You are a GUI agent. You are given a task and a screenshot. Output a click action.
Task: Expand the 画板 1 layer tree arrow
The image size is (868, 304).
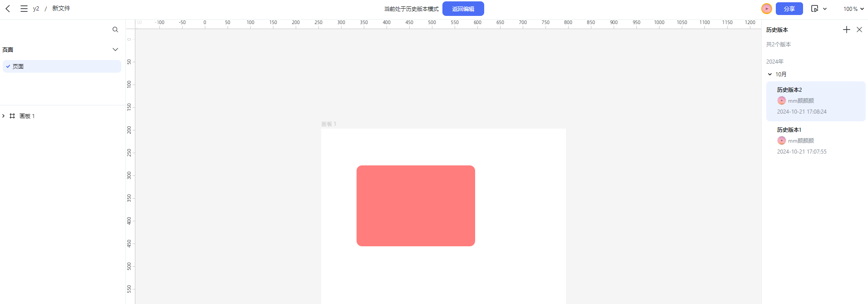4,116
